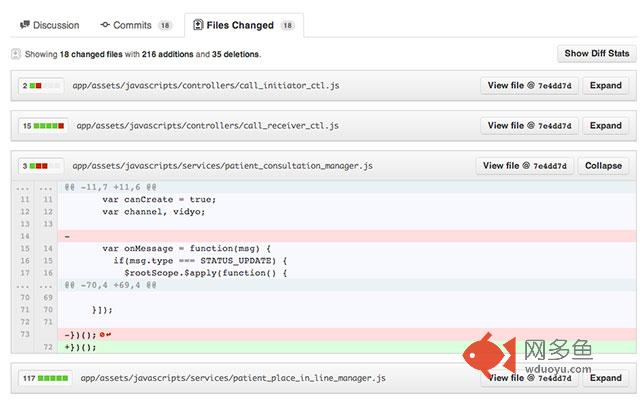The image size is (640, 400).
Task: View file call_receiver_ctl.js at 7e4dd7d
Action: (x=529, y=126)
